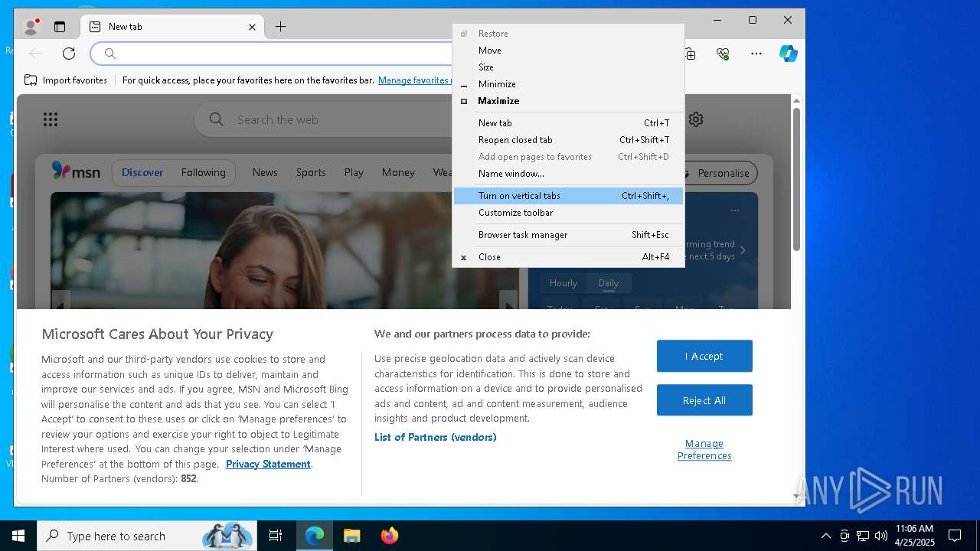Open network tray icon
This screenshot has height=551, width=980.
[x=863, y=536]
